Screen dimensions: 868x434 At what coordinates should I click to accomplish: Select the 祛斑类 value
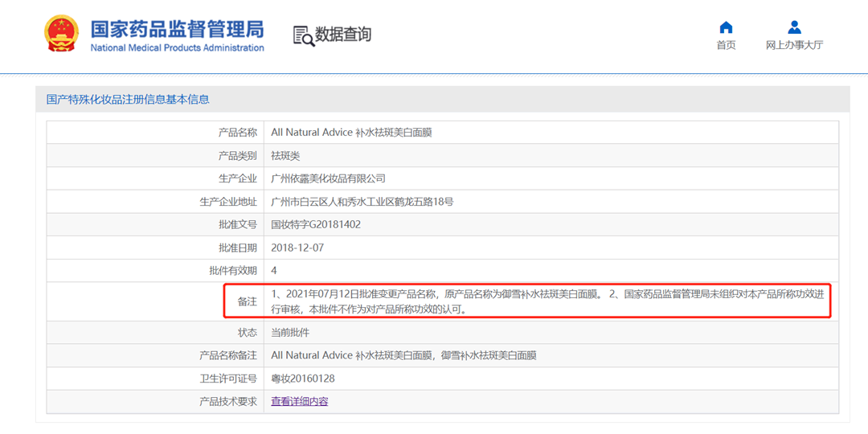click(285, 156)
